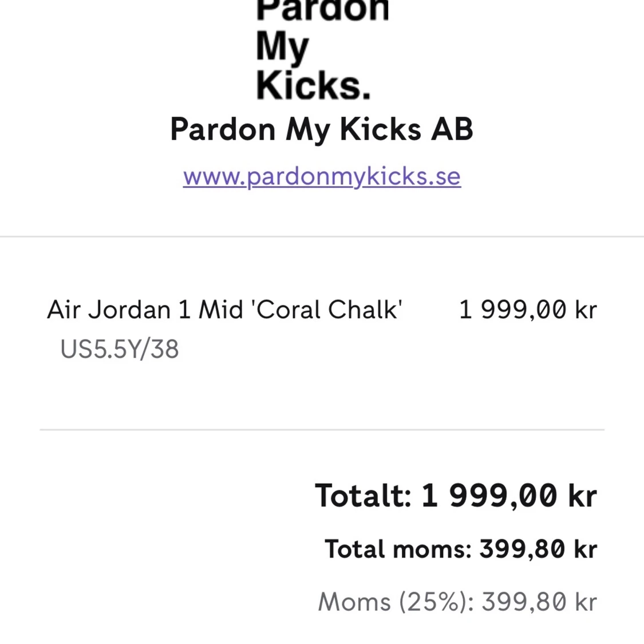This screenshot has width=644, height=644.
Task: Click the divider line below the website link
Action: pyautogui.click(x=322, y=236)
